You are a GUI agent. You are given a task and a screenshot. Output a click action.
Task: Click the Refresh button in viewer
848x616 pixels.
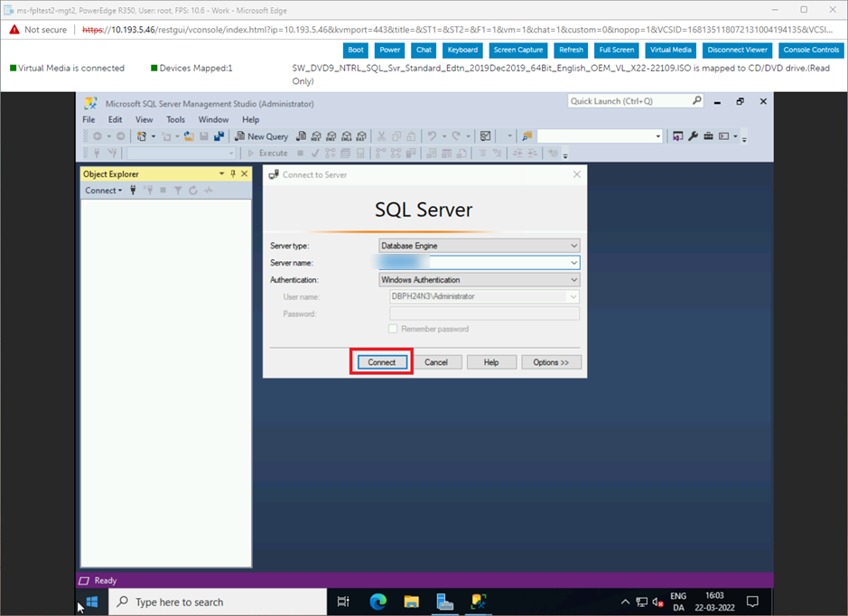point(571,50)
